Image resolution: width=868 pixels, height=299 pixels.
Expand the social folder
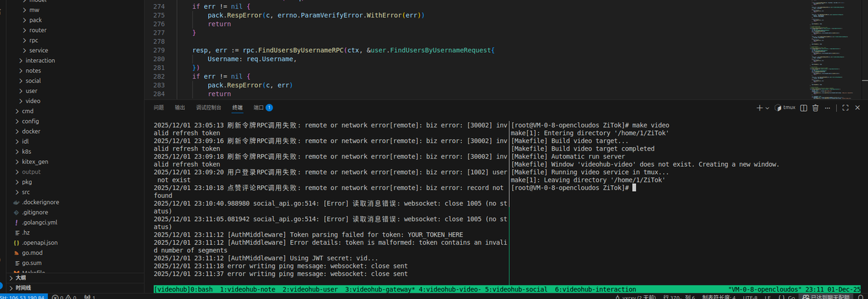click(33, 81)
